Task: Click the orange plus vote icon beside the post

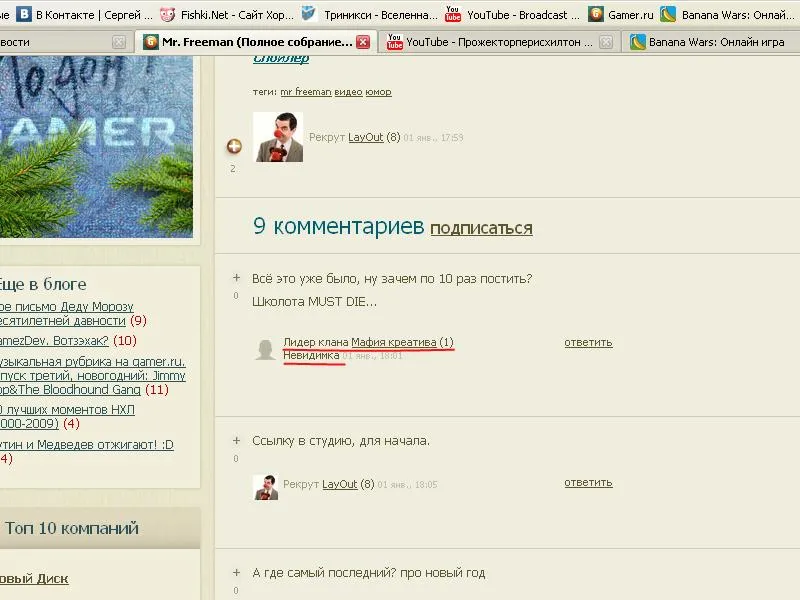Action: coord(234,146)
